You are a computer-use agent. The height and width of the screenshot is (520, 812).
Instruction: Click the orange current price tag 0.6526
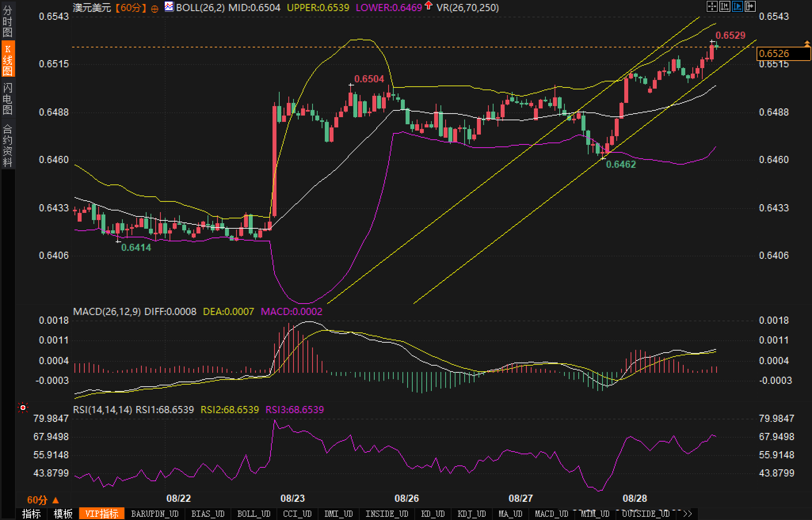(783, 53)
